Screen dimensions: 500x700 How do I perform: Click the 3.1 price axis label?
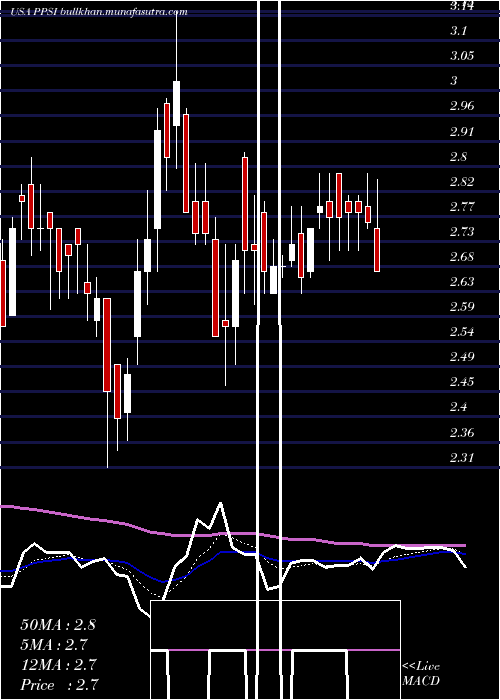[458, 31]
